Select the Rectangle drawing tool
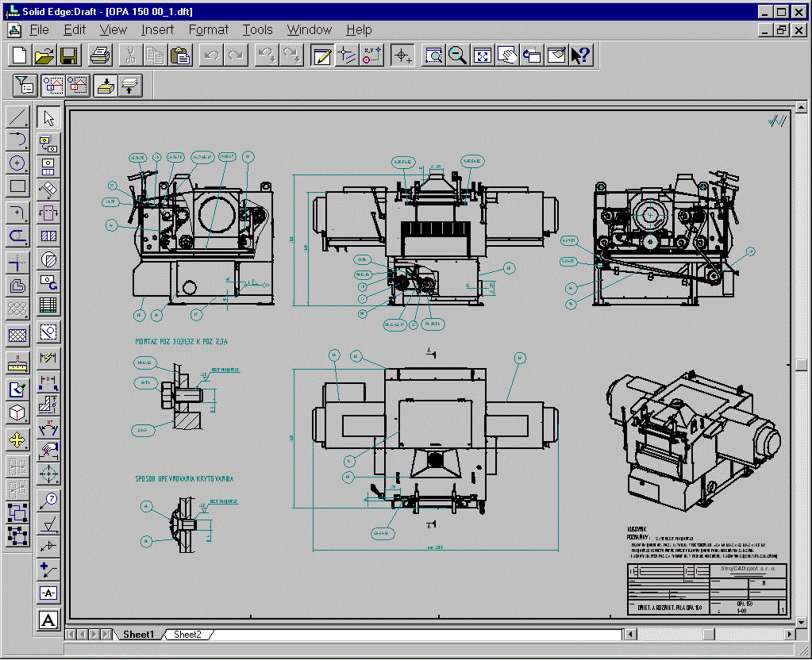The height and width of the screenshot is (660, 812). [x=17, y=186]
